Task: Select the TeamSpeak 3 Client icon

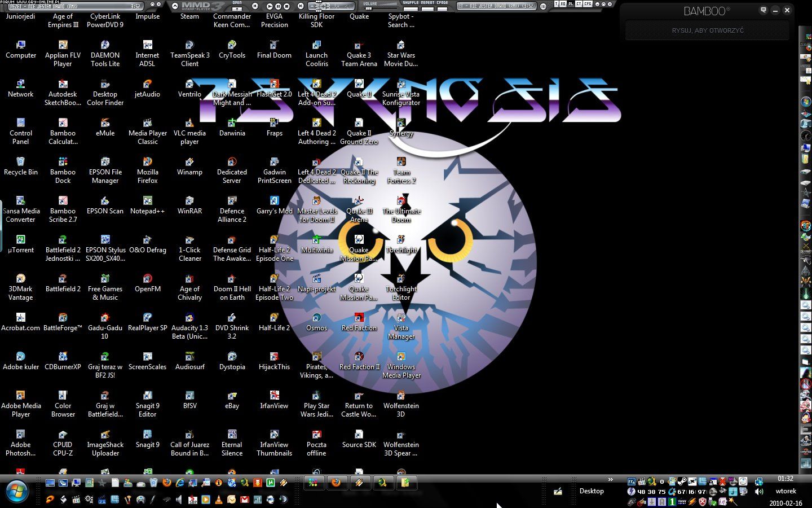Action: pyautogui.click(x=189, y=54)
